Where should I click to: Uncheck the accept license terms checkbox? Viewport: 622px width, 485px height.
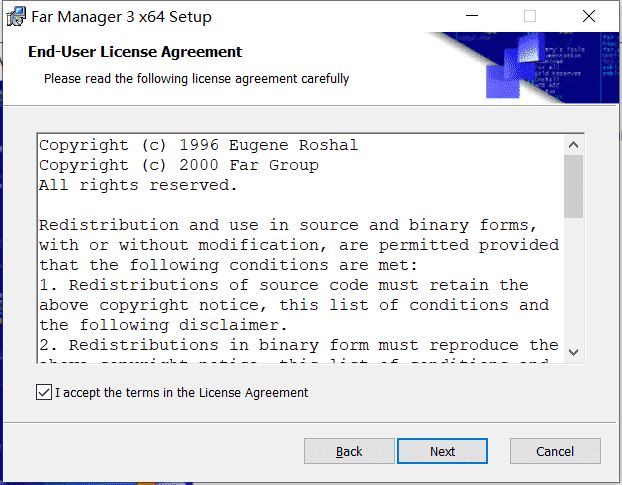tap(44, 392)
